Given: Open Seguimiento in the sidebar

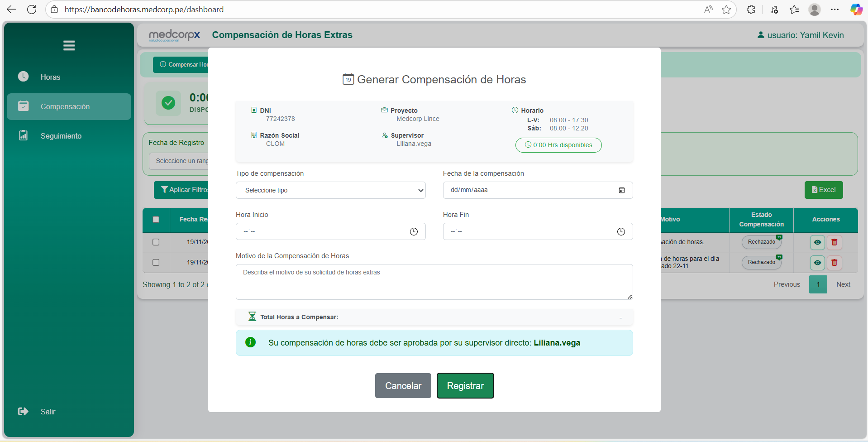Looking at the screenshot, I should tap(61, 136).
